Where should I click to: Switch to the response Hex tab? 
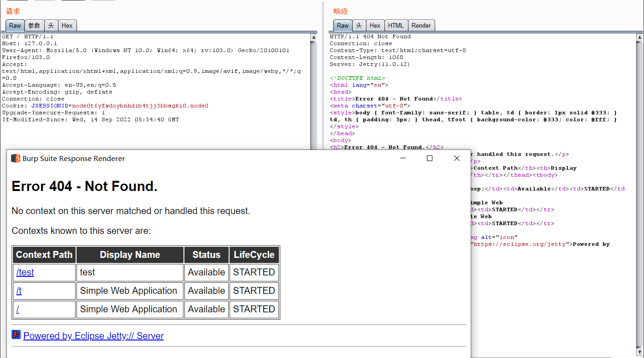(x=375, y=25)
